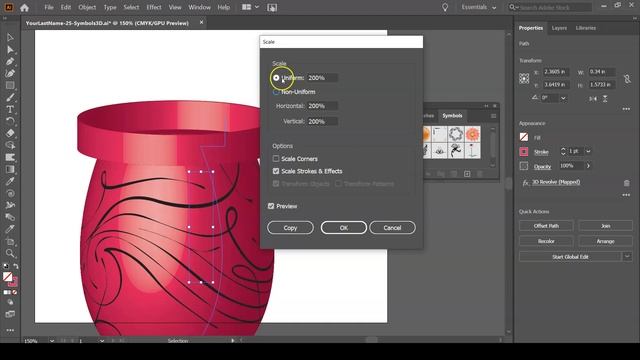Click the Copy button in Scale dialog
640x360 pixels.
[290, 228]
